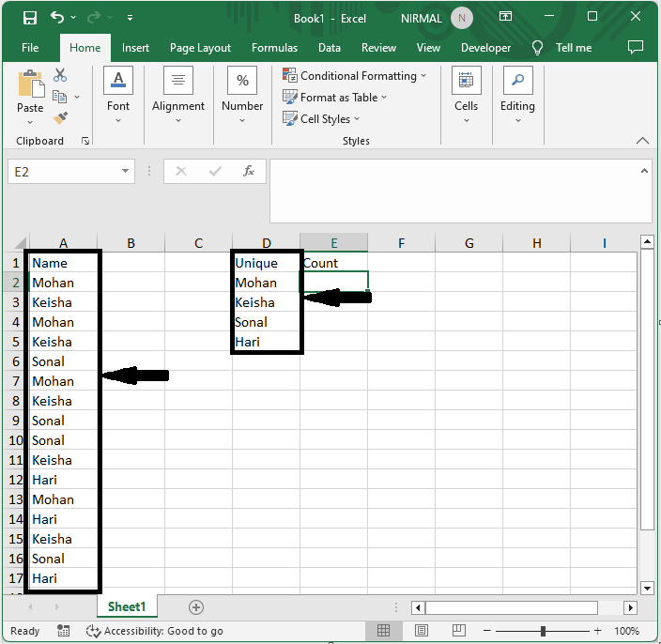Switch to Page Break Preview

458,631
